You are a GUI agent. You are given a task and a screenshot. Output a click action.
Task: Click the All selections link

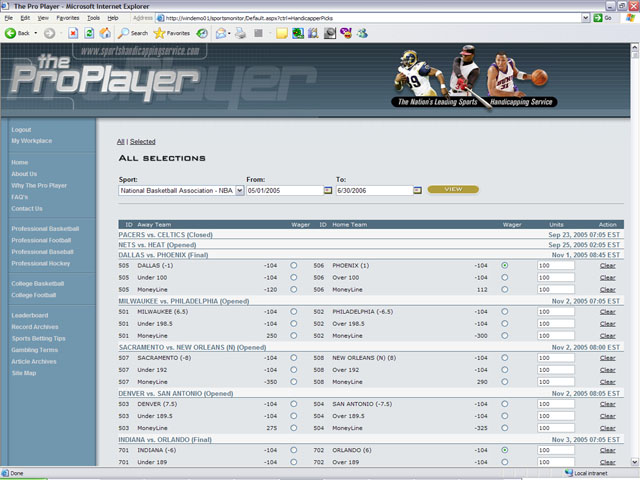[120, 142]
